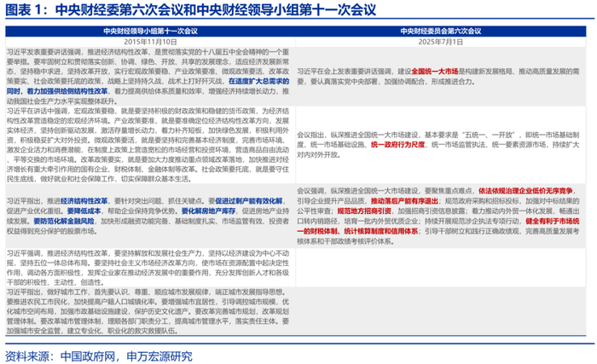Click the red text 依法依规治理企业低价无序竞争
This screenshot has width=597, height=364.
click(x=525, y=191)
